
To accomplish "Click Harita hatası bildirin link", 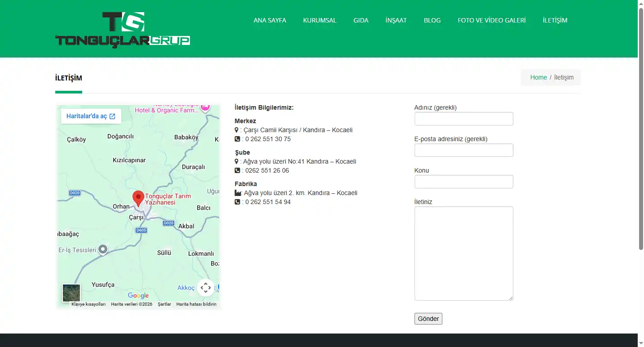I will 196,304.
